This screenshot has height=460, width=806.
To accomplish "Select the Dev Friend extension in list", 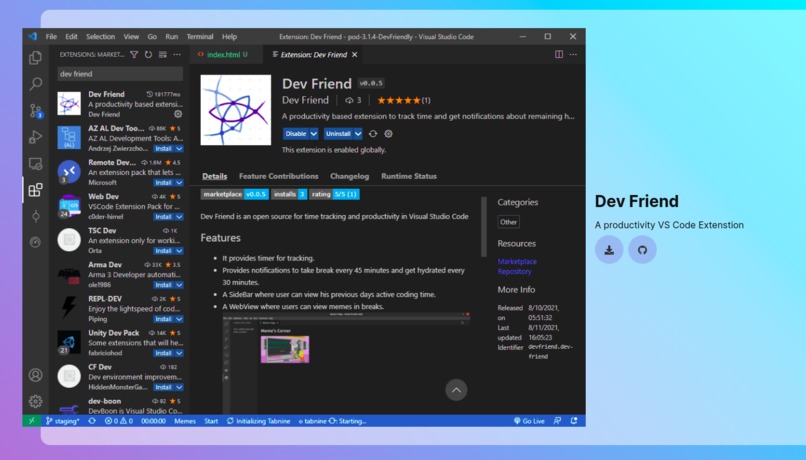I will [120, 104].
